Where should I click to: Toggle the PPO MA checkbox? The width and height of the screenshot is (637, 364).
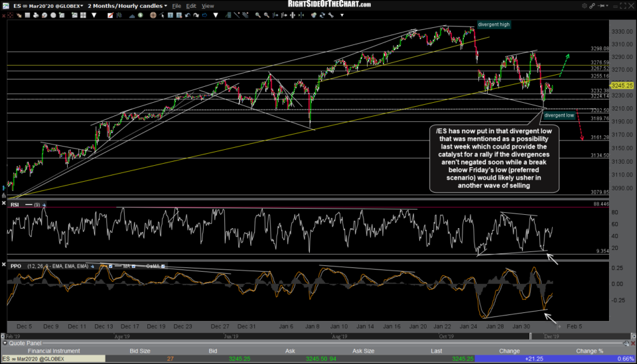133,266
